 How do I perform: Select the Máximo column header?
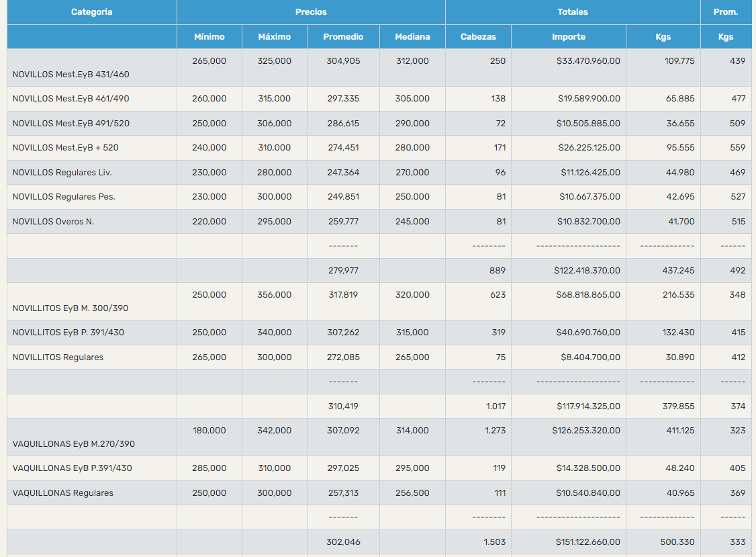(x=274, y=37)
